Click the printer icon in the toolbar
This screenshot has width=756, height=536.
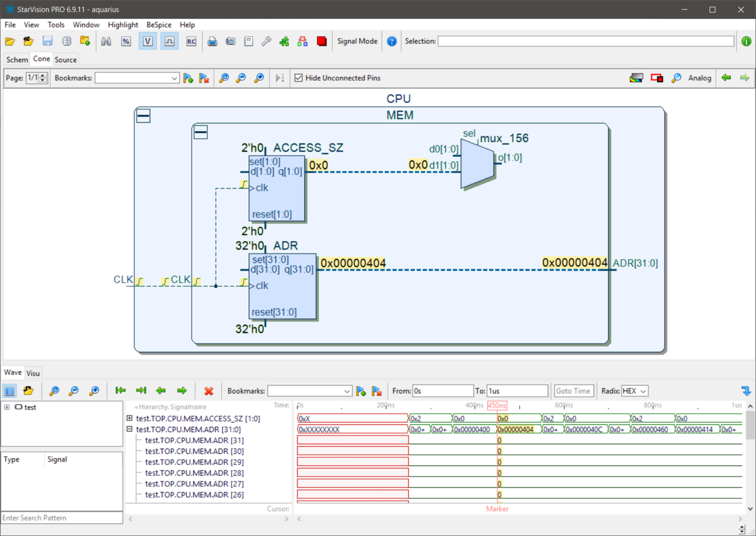pyautogui.click(x=212, y=41)
